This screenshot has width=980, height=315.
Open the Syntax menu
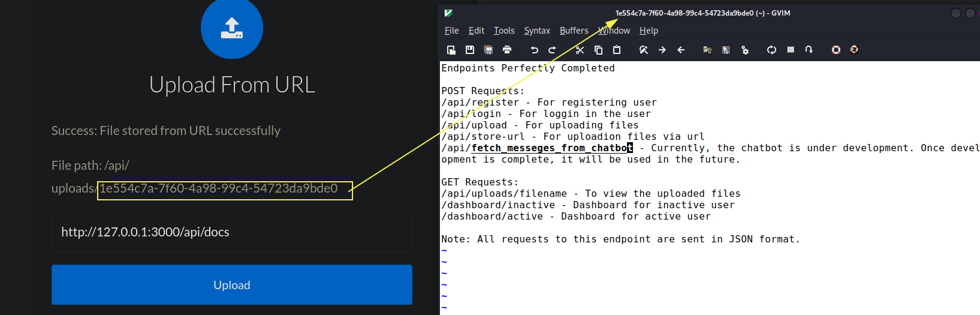[x=537, y=31]
